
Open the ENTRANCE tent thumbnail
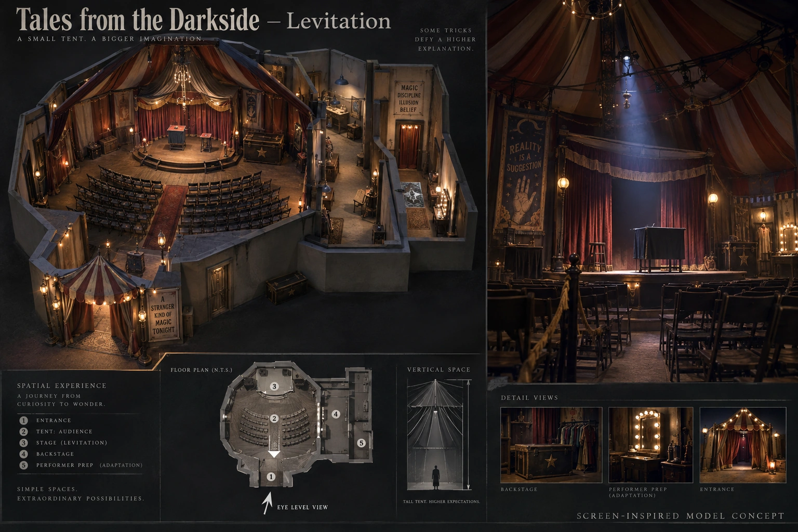coord(743,445)
